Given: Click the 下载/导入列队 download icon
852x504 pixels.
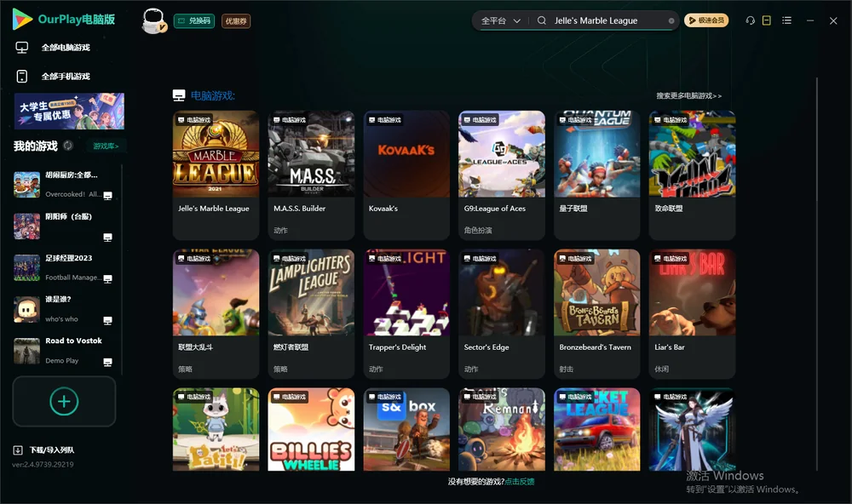Looking at the screenshot, I should [18, 450].
